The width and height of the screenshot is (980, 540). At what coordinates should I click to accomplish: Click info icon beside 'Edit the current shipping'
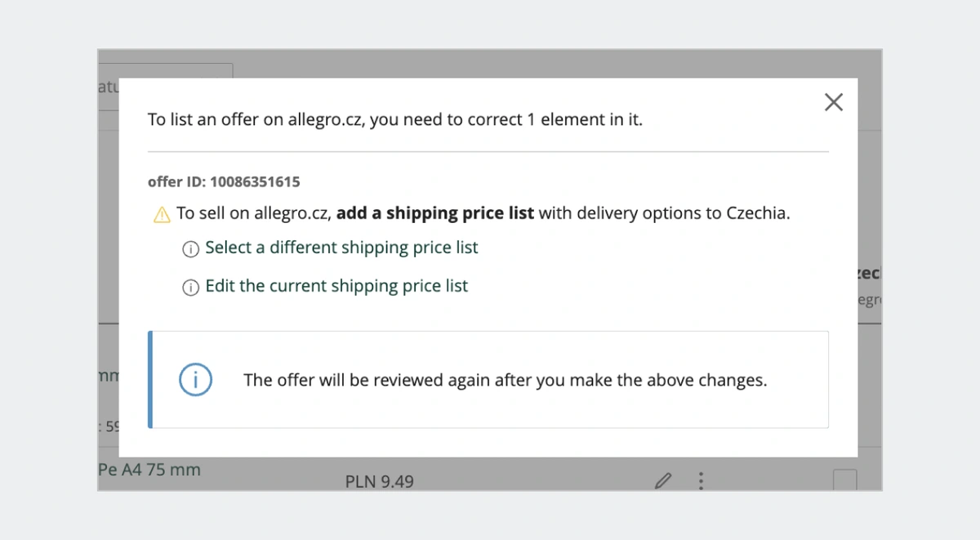point(190,288)
